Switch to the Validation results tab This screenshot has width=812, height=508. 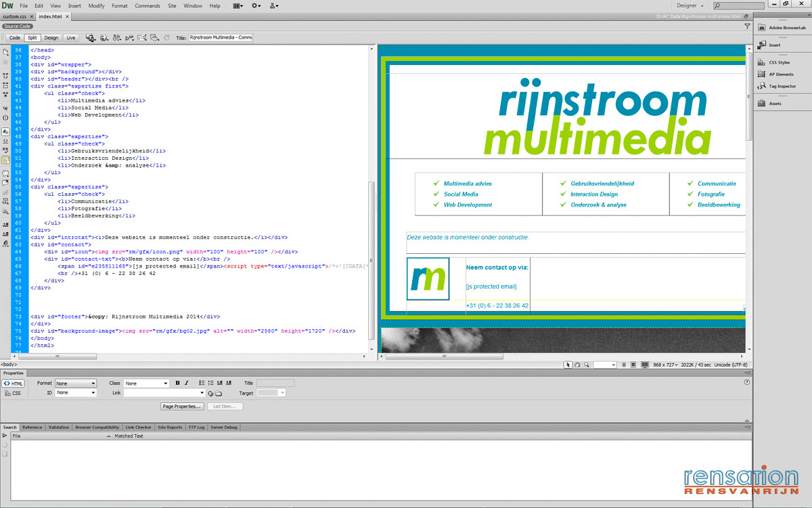pyautogui.click(x=59, y=427)
